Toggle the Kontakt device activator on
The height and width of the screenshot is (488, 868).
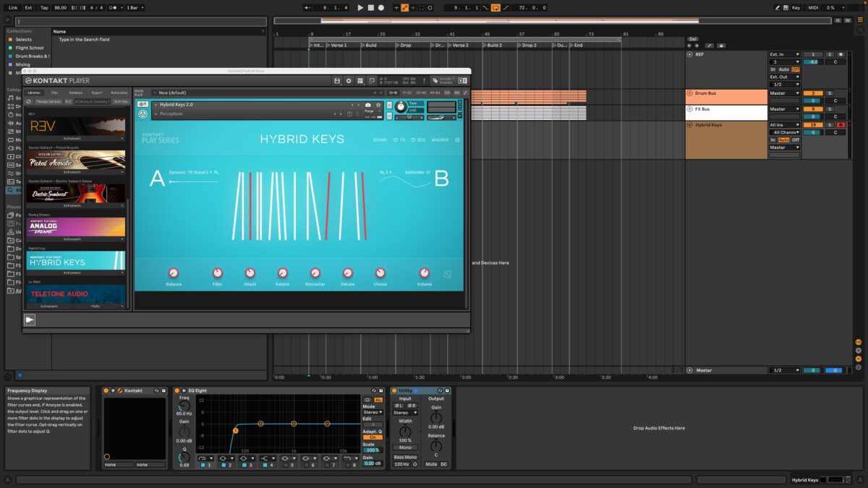[106, 390]
